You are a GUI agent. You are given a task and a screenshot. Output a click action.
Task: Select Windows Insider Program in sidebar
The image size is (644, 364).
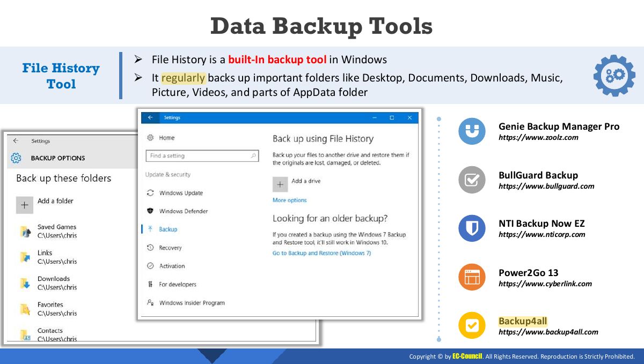click(x=192, y=303)
